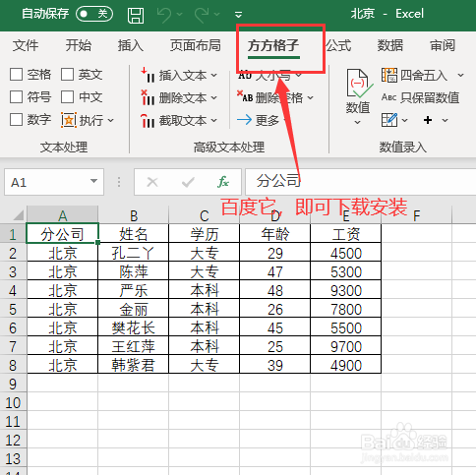The width and height of the screenshot is (476, 475).
Task: Expand the 数值 dropdown chevron
Action: pos(358,122)
